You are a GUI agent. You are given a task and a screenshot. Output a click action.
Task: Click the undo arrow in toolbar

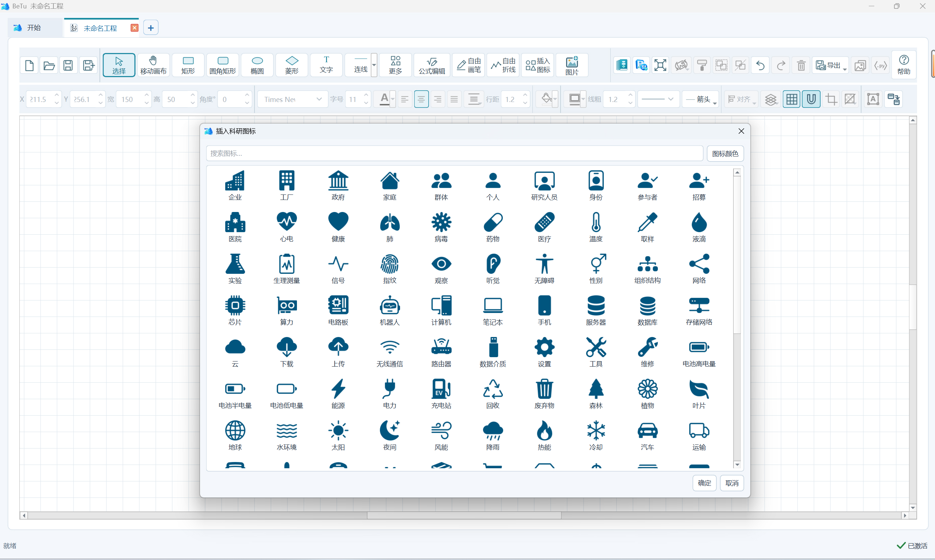(760, 65)
